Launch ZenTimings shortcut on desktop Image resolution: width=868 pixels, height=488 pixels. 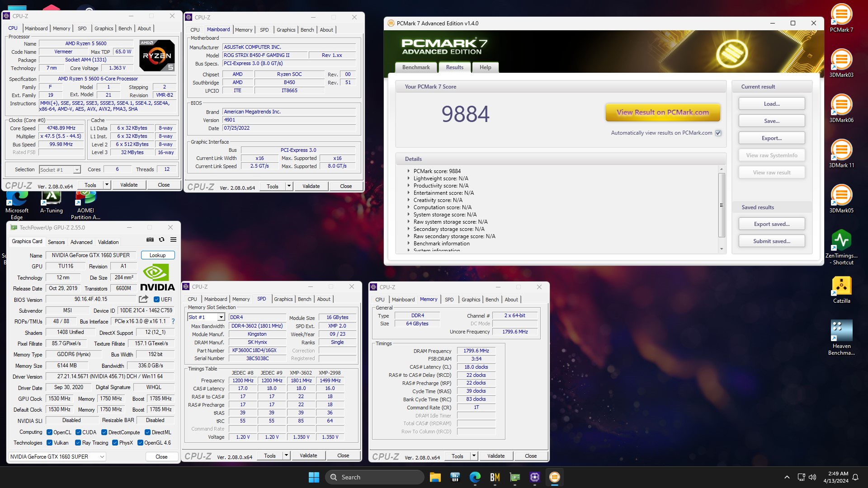click(841, 247)
